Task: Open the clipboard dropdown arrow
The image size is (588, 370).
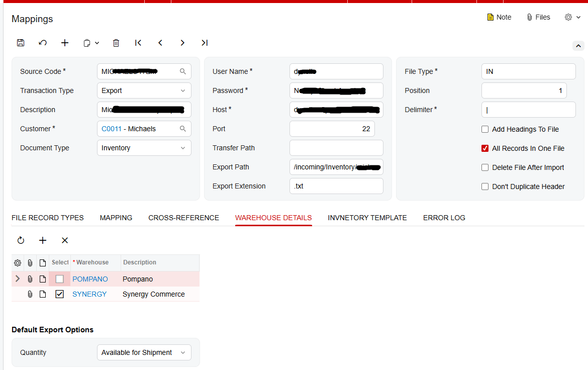Action: pos(97,43)
